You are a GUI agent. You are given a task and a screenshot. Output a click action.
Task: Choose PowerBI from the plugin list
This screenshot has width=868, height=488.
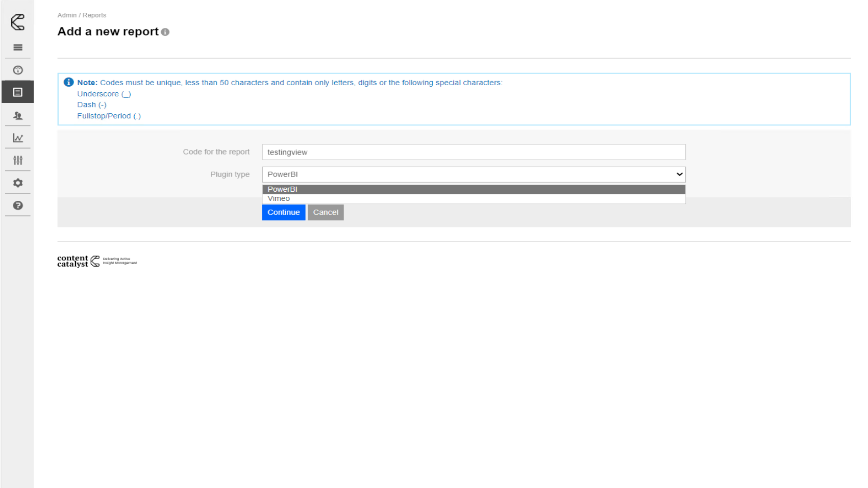[473, 189]
